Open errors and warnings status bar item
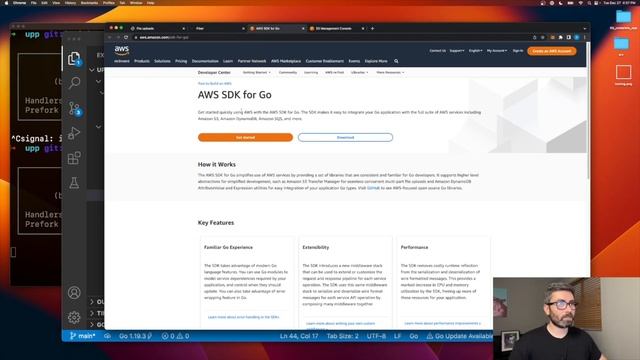640x360 pixels. 176,336
